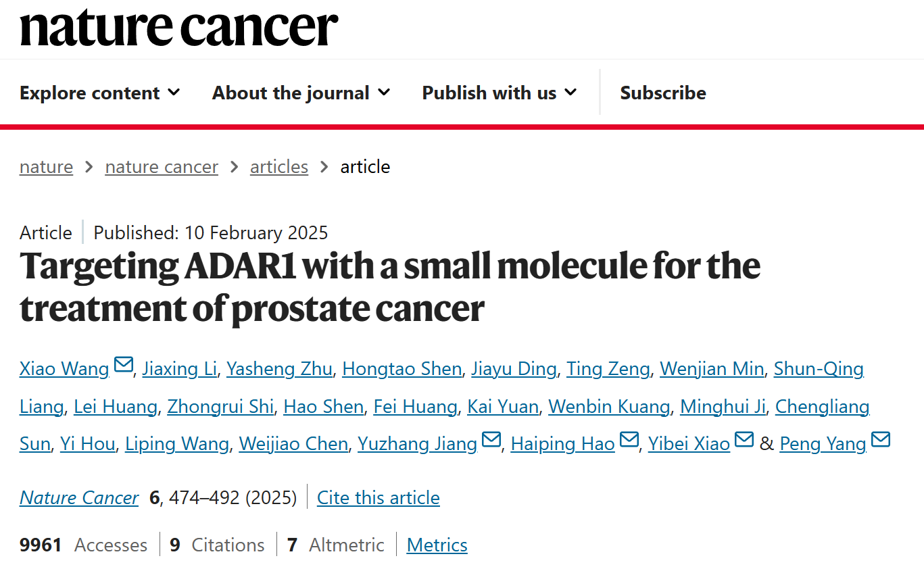Screen dimensions: 924x571
Task: Select author Yasheng Zhu link
Action: tap(279, 369)
